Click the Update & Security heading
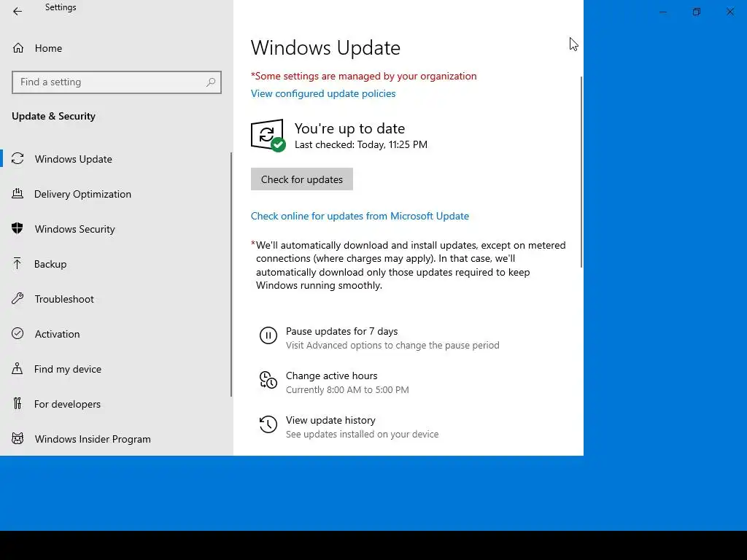The width and height of the screenshot is (747, 560). (53, 116)
